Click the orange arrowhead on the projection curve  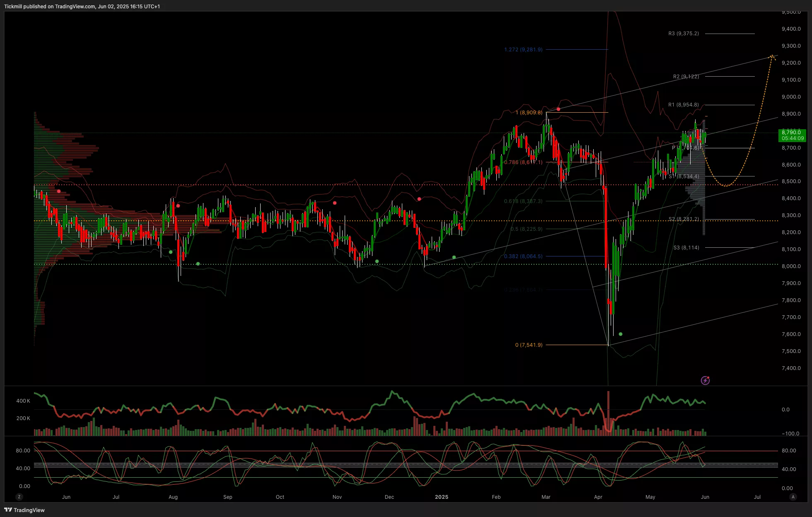pos(772,57)
